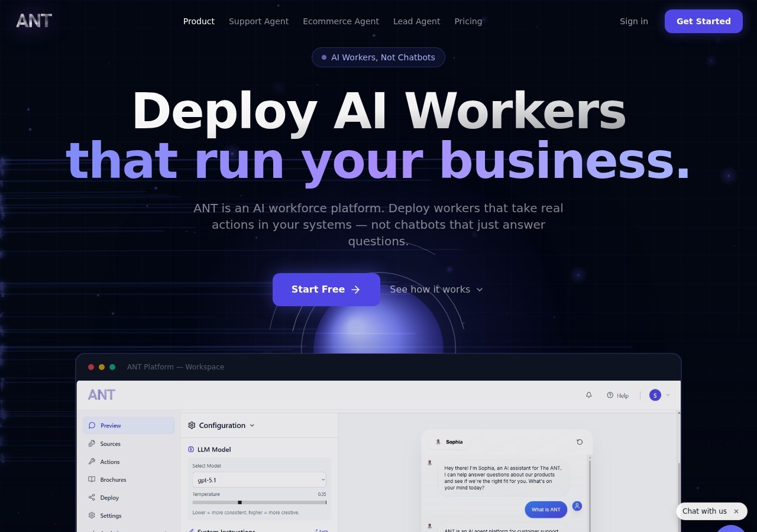Click the Settings gear icon in the sidebar
757x532 pixels.
pos(92,515)
